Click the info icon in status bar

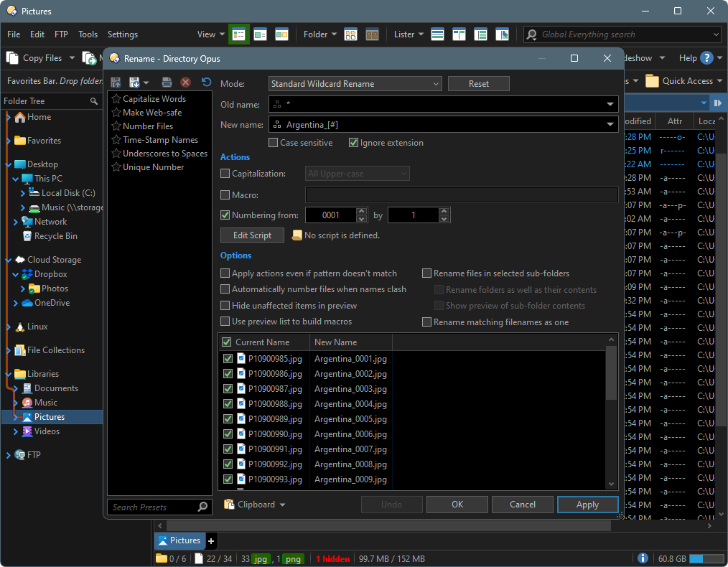(x=643, y=558)
